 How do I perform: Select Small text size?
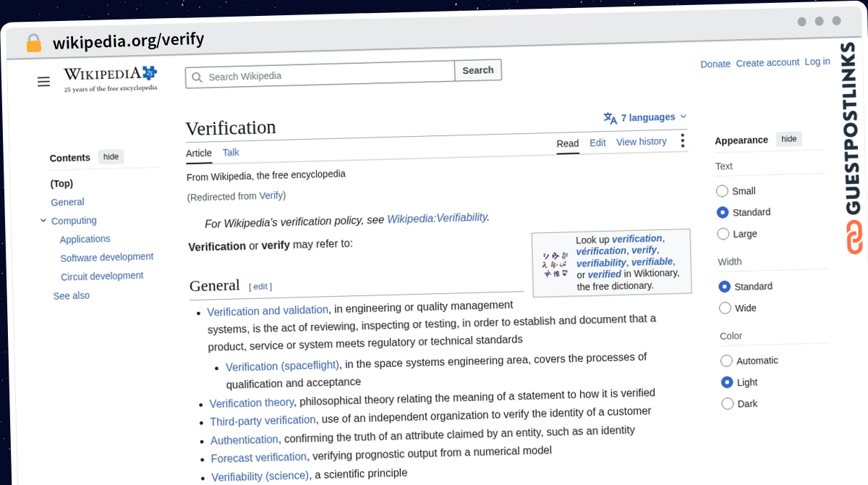pos(722,191)
